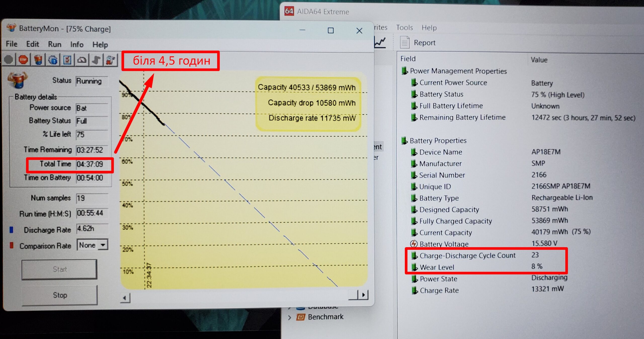The image size is (644, 339).
Task: Expand the Benchmark tree node
Action: tap(290, 317)
